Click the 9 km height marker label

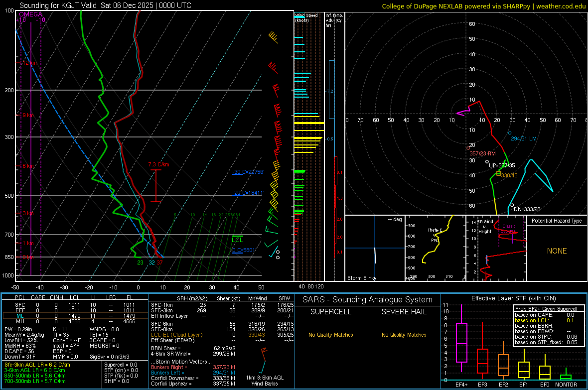point(28,115)
